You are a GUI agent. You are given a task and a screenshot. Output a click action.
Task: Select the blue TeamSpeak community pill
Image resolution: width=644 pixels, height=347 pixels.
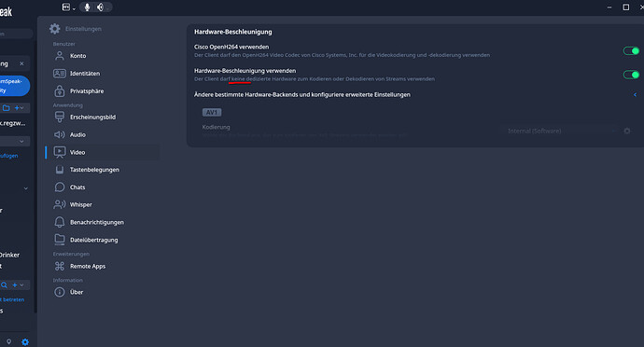click(14, 86)
